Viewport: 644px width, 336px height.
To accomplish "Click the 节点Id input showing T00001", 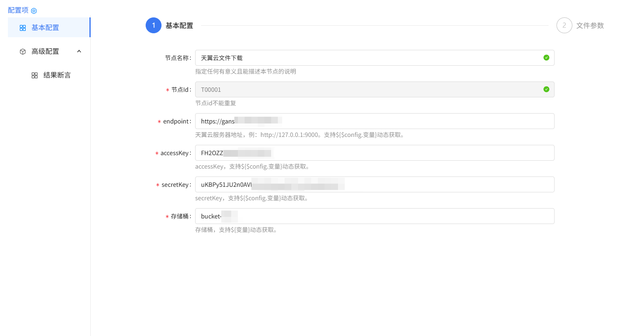I will coord(368,89).
